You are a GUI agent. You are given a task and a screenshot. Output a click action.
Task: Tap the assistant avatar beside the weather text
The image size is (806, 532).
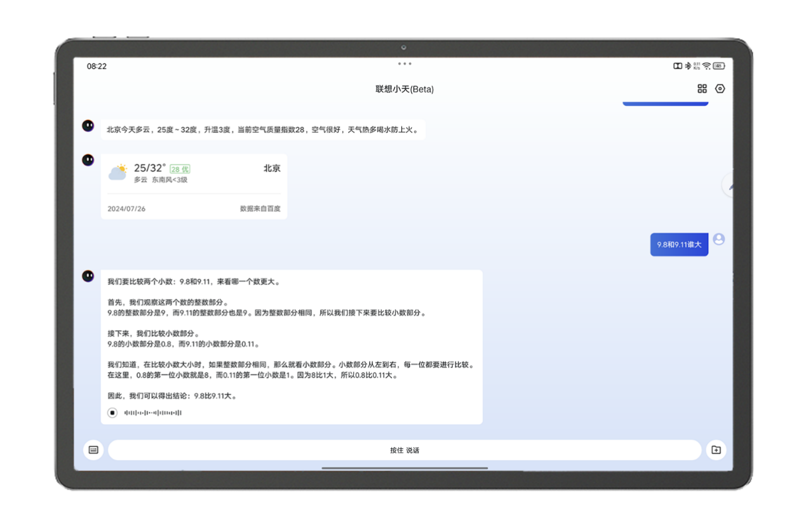click(x=88, y=126)
